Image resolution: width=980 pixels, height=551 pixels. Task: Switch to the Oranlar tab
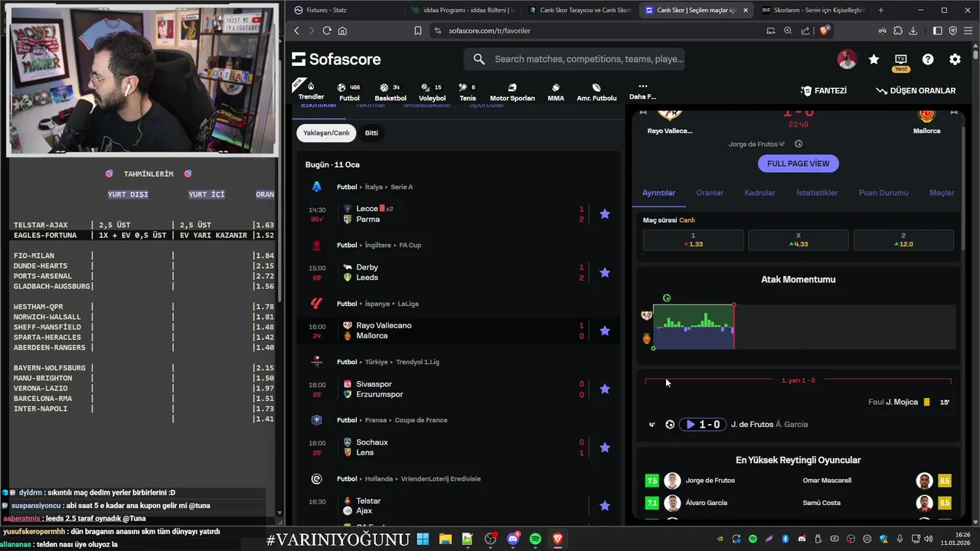pyautogui.click(x=710, y=193)
